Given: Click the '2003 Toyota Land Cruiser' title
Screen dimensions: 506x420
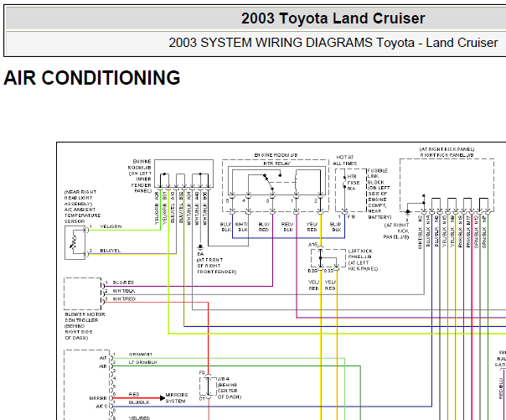Looking at the screenshot, I should pos(333,18).
